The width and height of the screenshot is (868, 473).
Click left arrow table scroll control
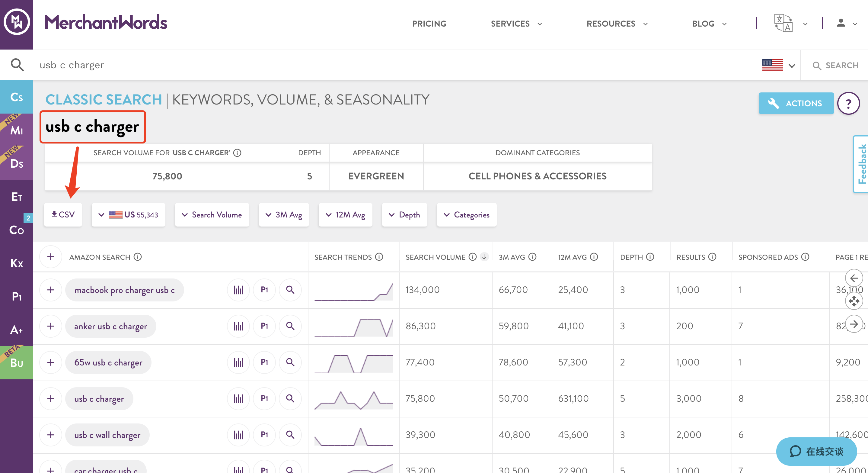click(x=854, y=278)
